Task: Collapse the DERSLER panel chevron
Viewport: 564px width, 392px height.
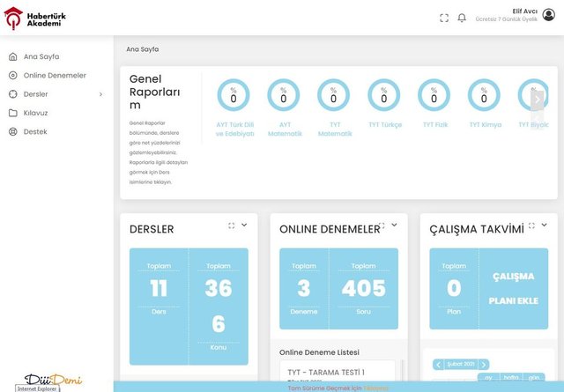Action: point(244,226)
